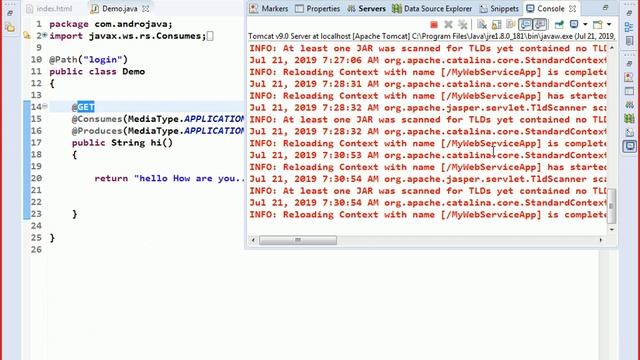640x360 pixels.
Task: Click the Servers icon in right trim
Action: point(629,104)
